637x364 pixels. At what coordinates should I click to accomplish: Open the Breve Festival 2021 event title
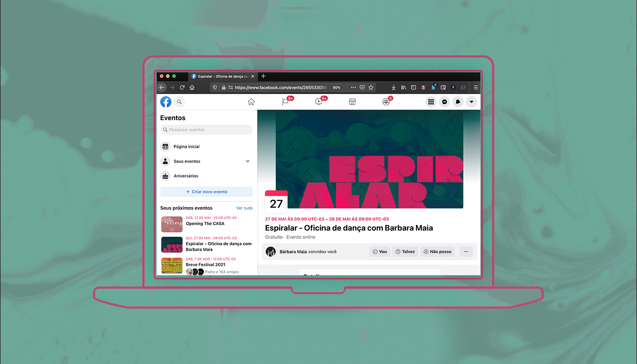205,264
